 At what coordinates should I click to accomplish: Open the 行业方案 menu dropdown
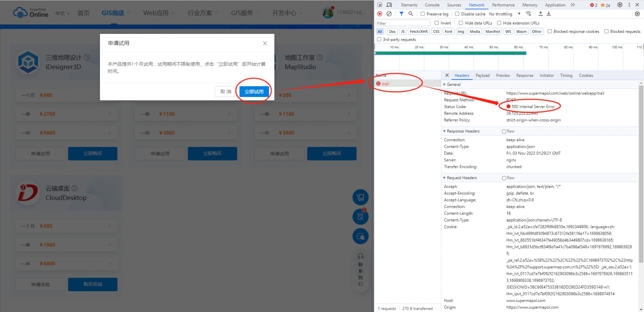pos(203,13)
